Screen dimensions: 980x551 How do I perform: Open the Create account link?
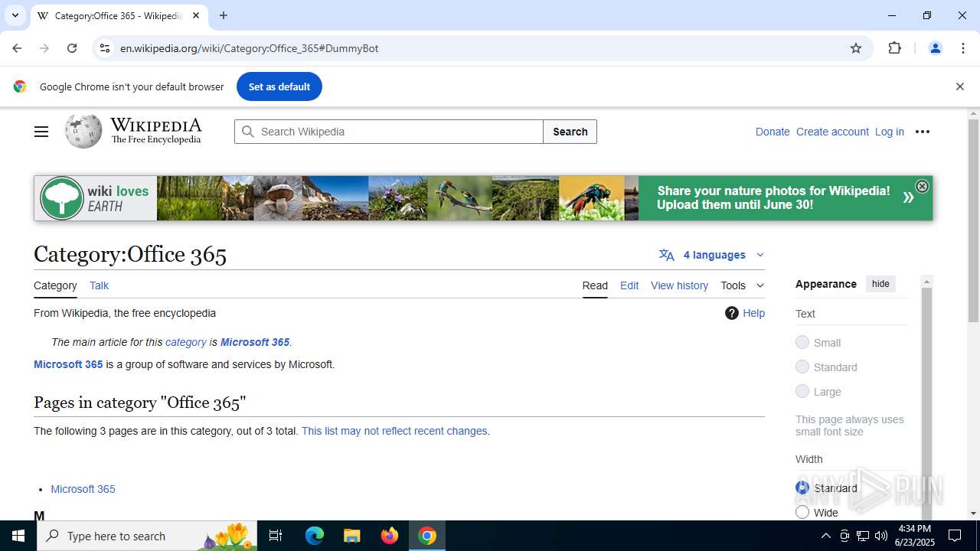click(x=832, y=132)
